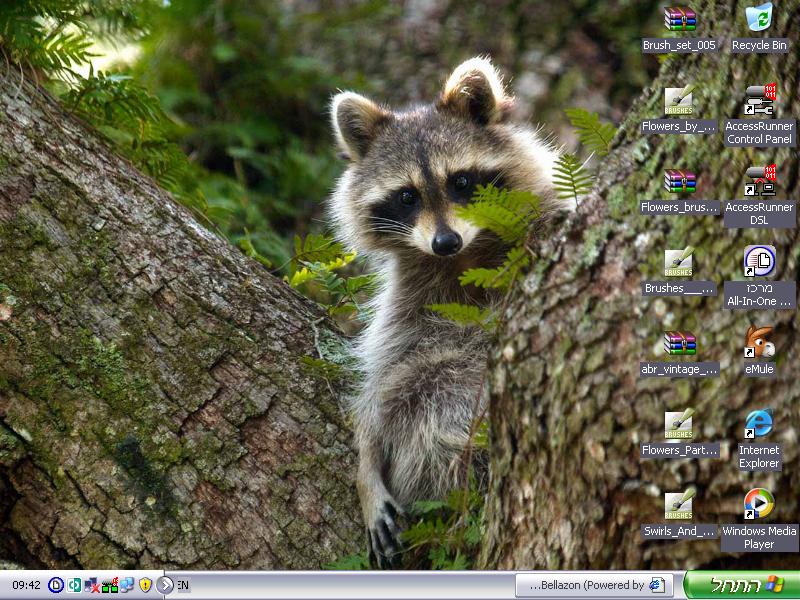
Task: Click the Flowers_brus archive file icon
Action: click(x=680, y=181)
